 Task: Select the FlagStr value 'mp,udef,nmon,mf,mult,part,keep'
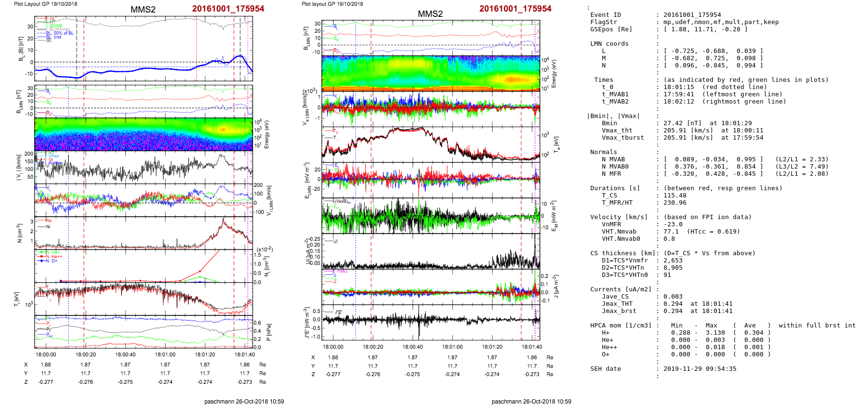pyautogui.click(x=721, y=22)
